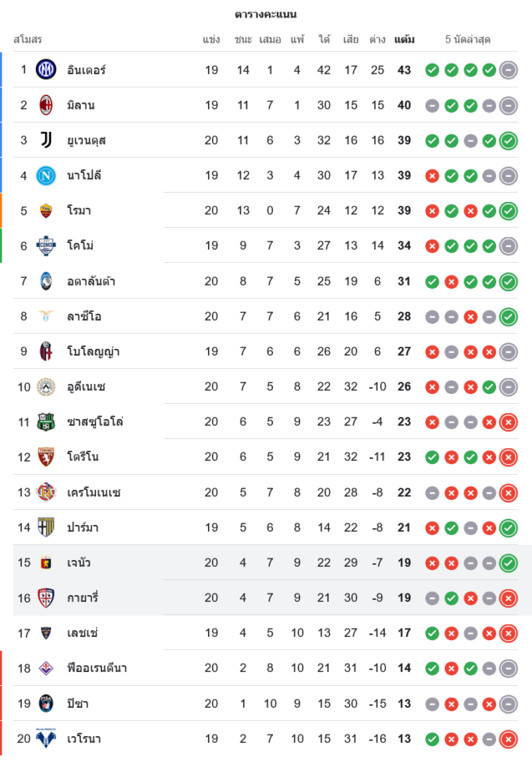Screen dimensions: 532x762
Task: Select the แต้ม points column header
Action: (x=404, y=39)
